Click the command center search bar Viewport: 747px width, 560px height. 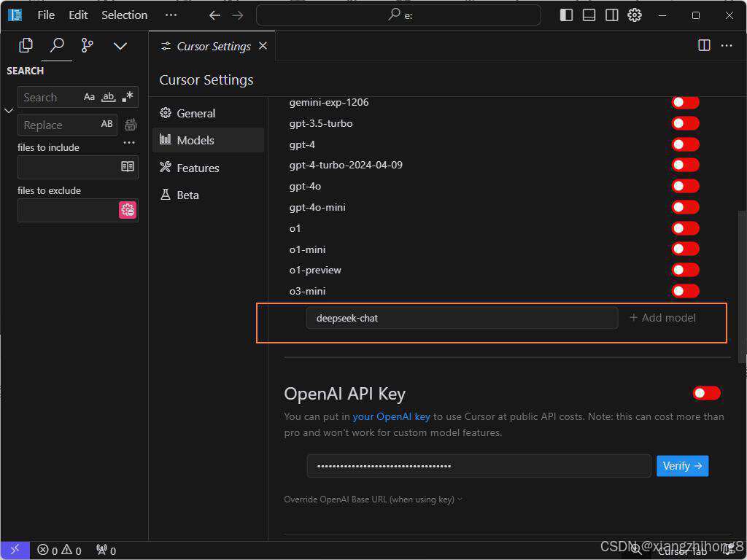coord(399,15)
